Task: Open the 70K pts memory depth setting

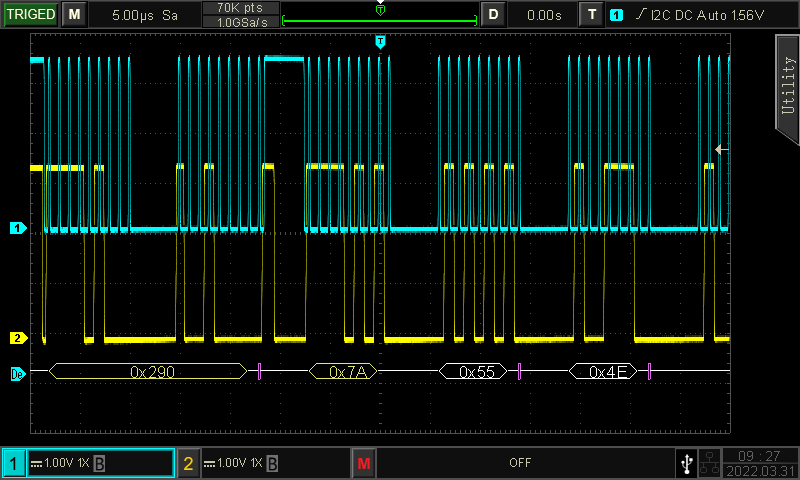Action: point(240,8)
